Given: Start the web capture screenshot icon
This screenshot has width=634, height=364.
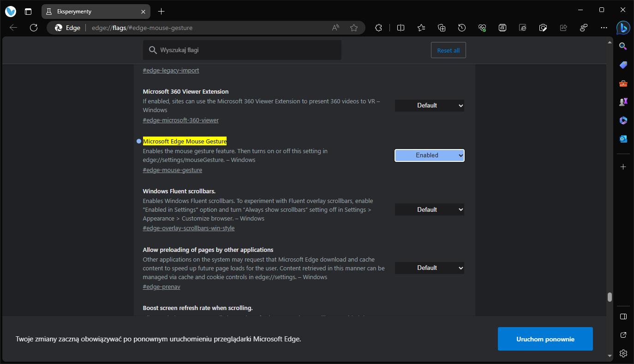Looking at the screenshot, I should [543, 28].
